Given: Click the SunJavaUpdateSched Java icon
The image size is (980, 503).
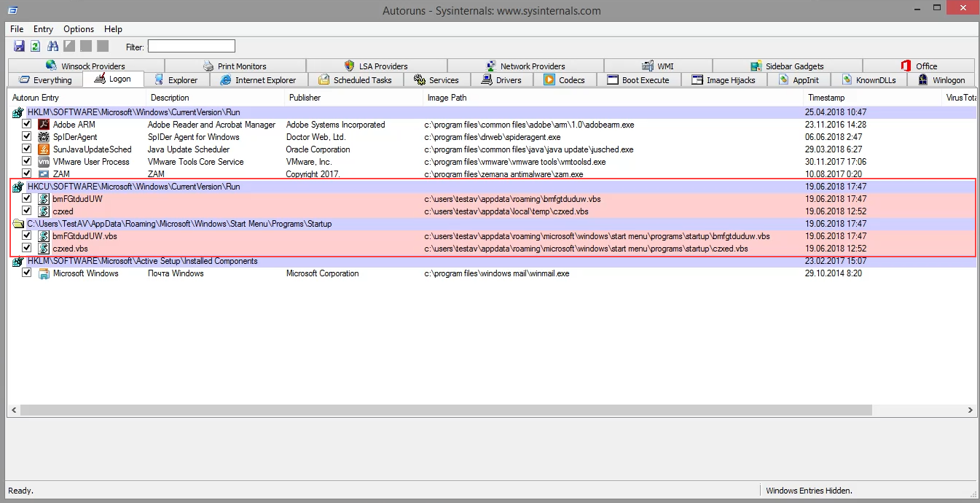Looking at the screenshot, I should pos(44,149).
